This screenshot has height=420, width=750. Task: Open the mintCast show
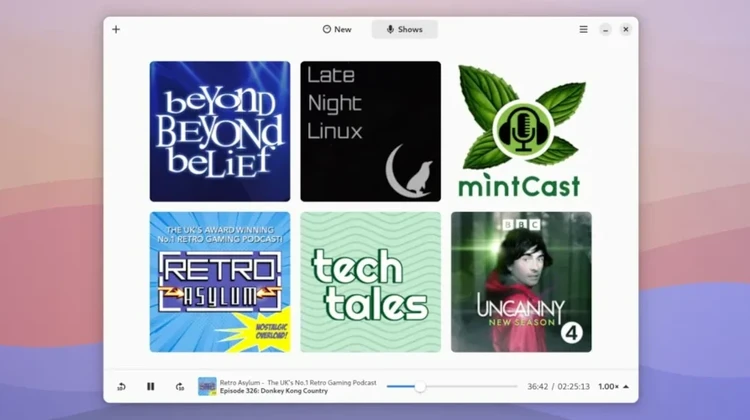pyautogui.click(x=521, y=132)
